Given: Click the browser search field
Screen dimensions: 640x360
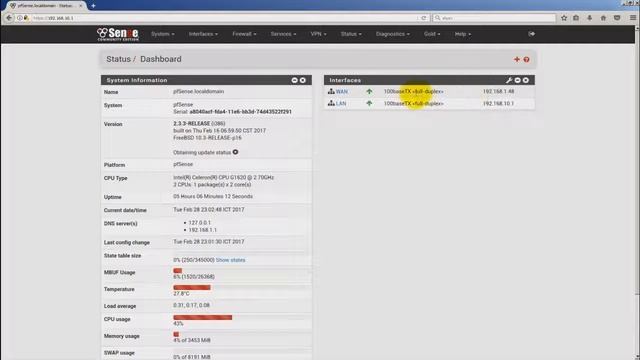Looking at the screenshot, I should click(494, 18).
